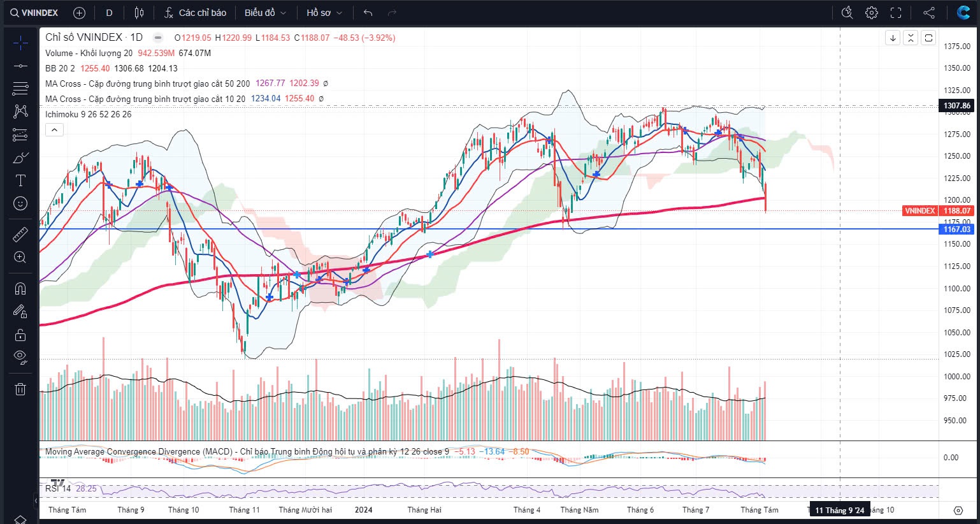The width and height of the screenshot is (980, 524).
Task: Expand the Hồ sơ dropdown
Action: click(x=324, y=13)
